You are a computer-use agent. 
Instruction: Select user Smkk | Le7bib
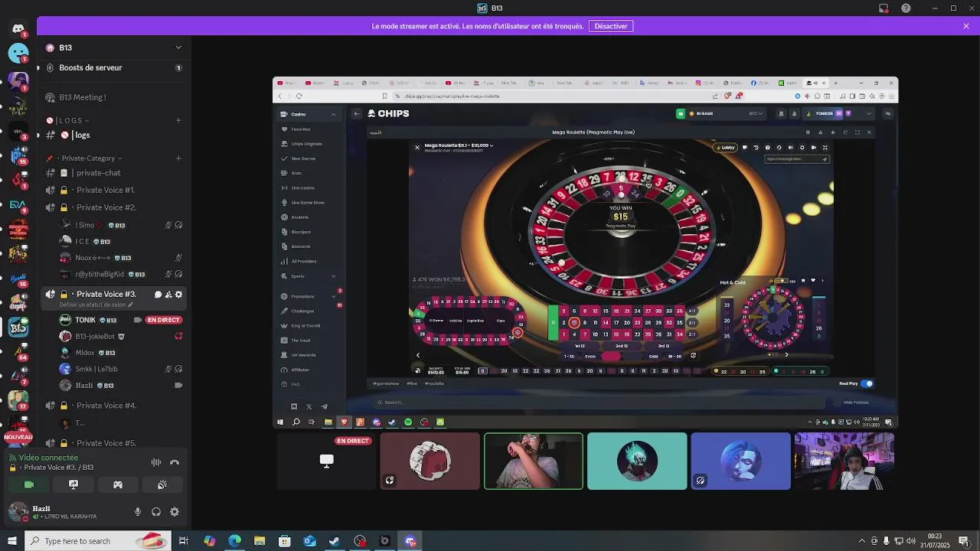[121, 369]
